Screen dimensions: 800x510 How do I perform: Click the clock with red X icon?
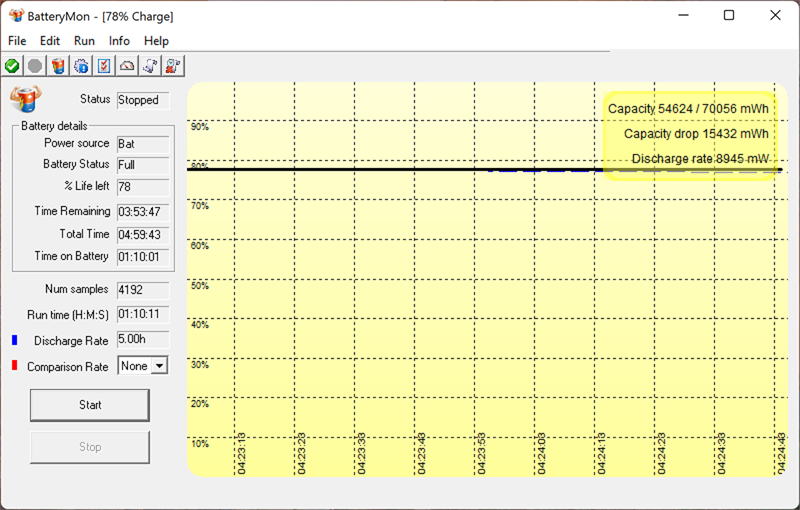pyautogui.click(x=173, y=66)
